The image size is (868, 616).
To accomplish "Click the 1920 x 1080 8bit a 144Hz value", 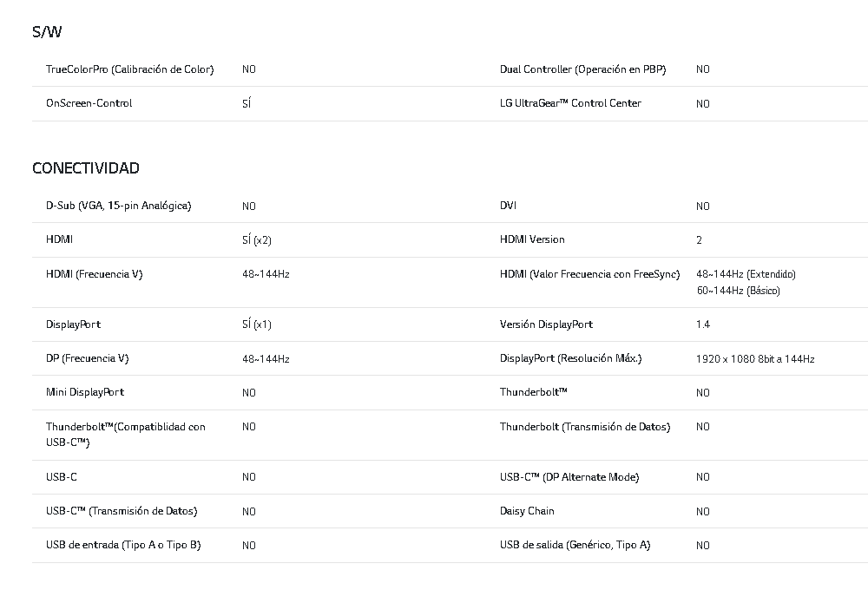I will pyautogui.click(x=755, y=358).
